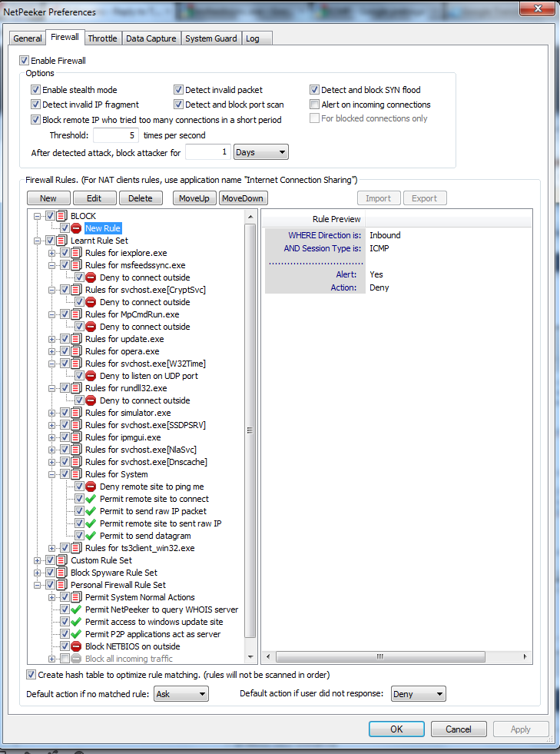Switch to the General tab
Image resolution: width=560 pixels, height=754 pixels.
[28, 38]
